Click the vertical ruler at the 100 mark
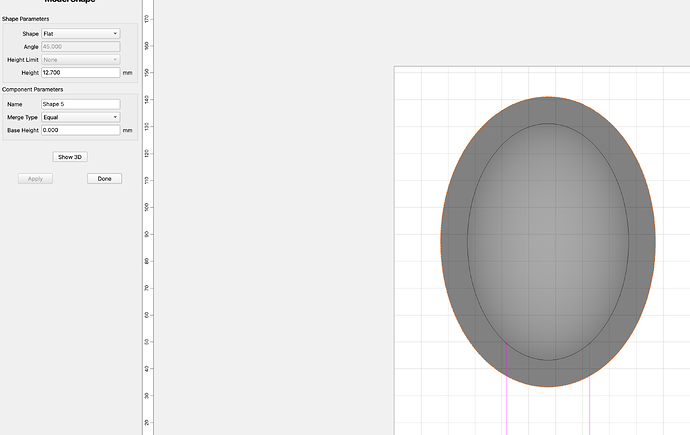This screenshot has height=435, width=690. pyautogui.click(x=148, y=207)
